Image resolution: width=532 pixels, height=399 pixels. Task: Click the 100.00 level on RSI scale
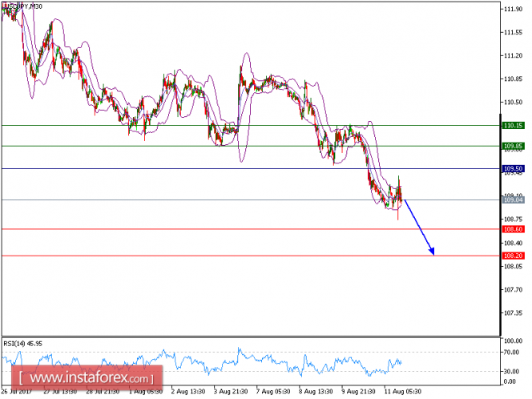coord(513,341)
